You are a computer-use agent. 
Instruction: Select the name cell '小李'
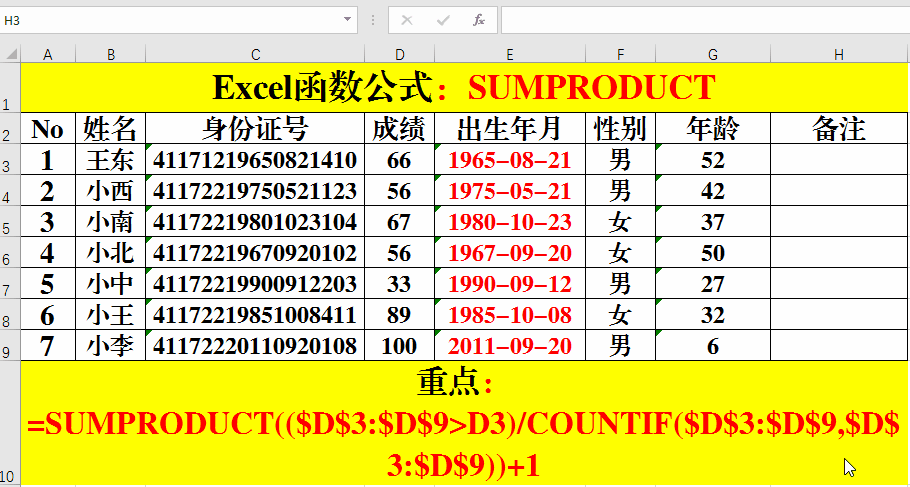coord(110,345)
